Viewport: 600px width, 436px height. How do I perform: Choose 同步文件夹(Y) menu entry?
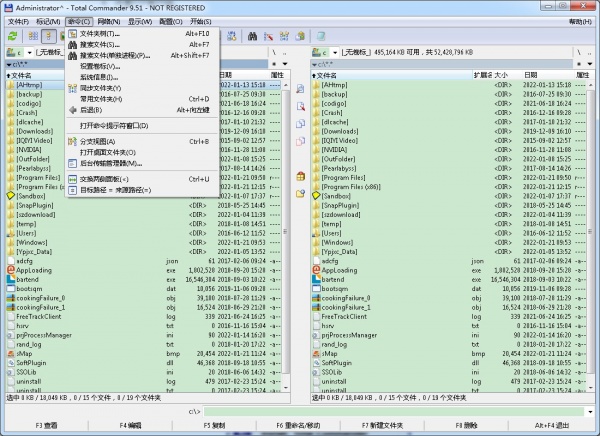coord(100,88)
